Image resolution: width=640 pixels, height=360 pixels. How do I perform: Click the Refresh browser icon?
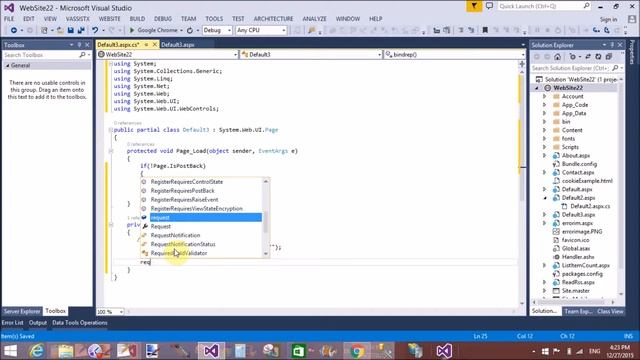pos(190,30)
